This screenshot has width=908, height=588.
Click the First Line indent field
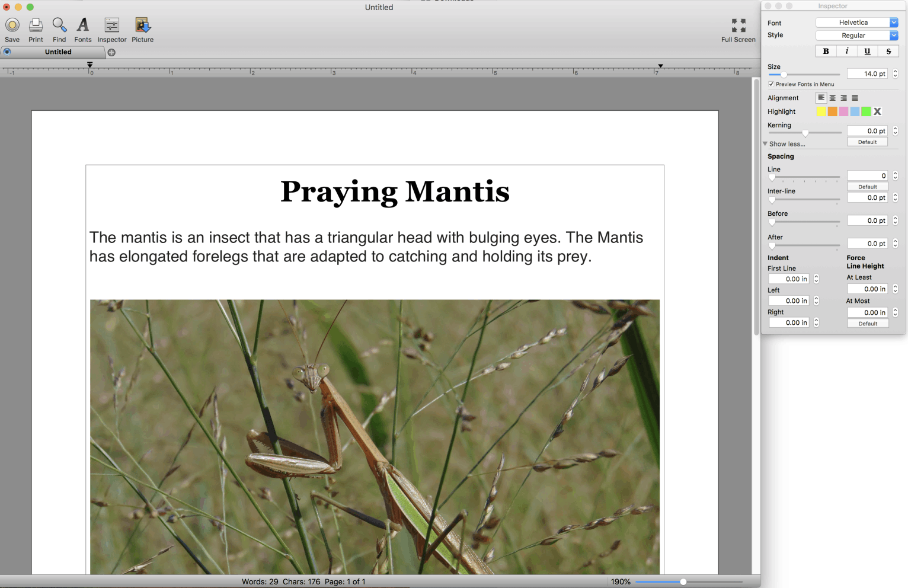click(789, 279)
